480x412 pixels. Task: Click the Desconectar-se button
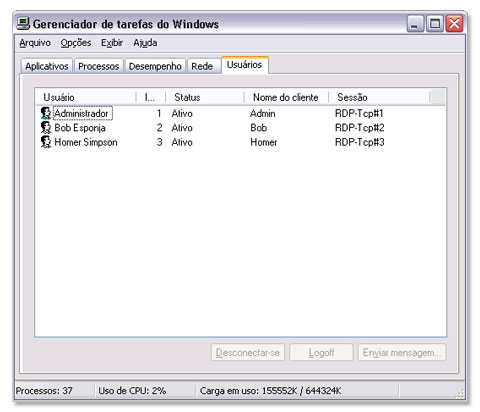pos(248,352)
